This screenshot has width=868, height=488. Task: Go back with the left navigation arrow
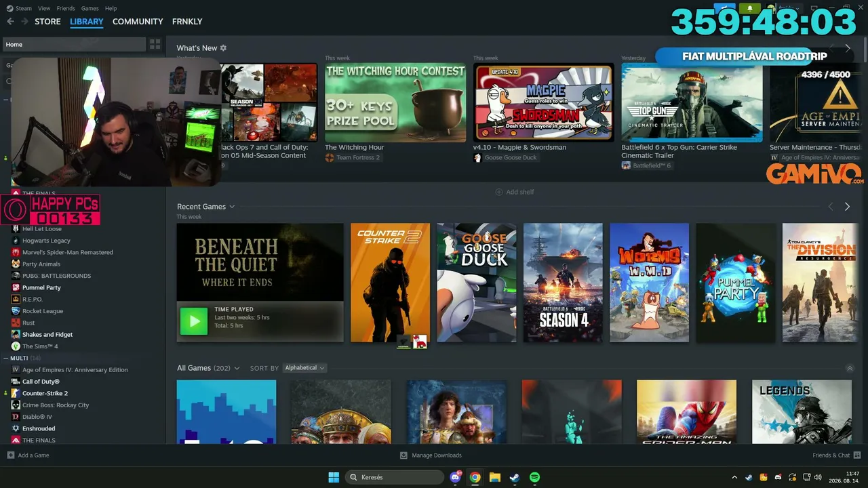(x=10, y=22)
